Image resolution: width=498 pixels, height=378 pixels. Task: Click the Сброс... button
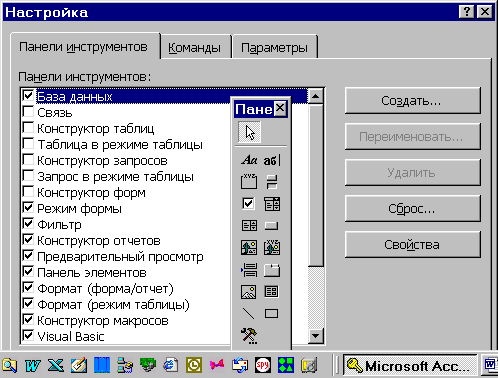413,209
